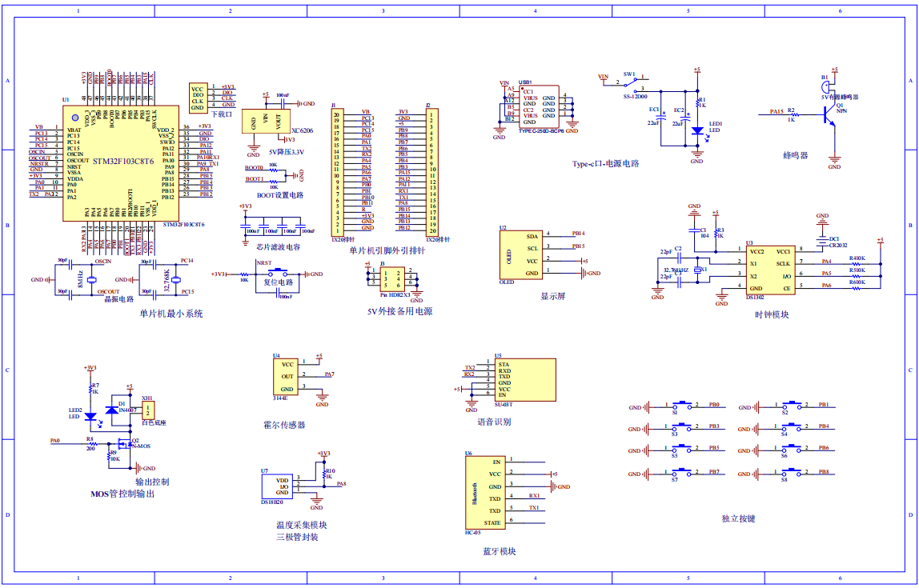Select the CR2032 battery DC1
Image resolution: width=919 pixels, height=588 pixels.
pos(822,239)
